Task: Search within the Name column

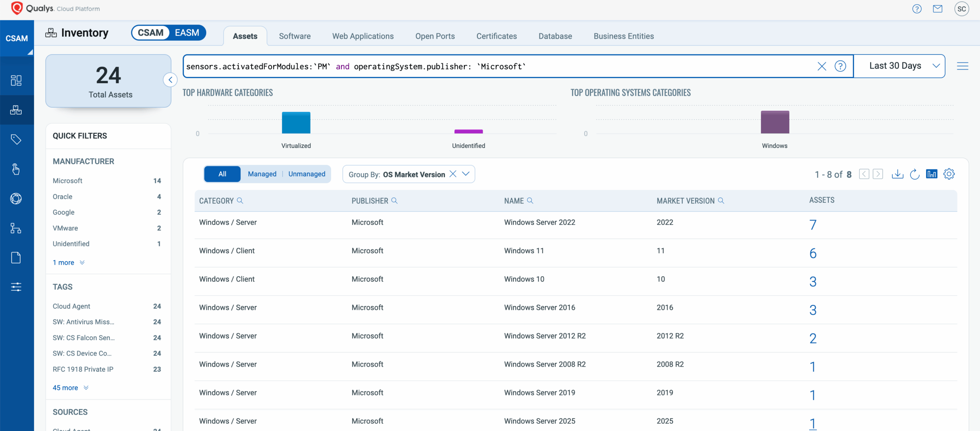Action: coord(530,201)
